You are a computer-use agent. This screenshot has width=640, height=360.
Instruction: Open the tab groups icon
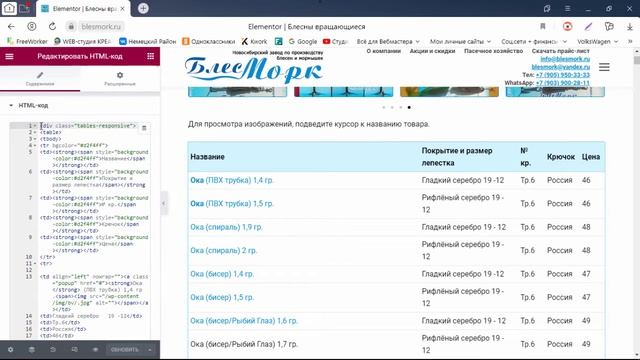pyautogui.click(x=25, y=8)
